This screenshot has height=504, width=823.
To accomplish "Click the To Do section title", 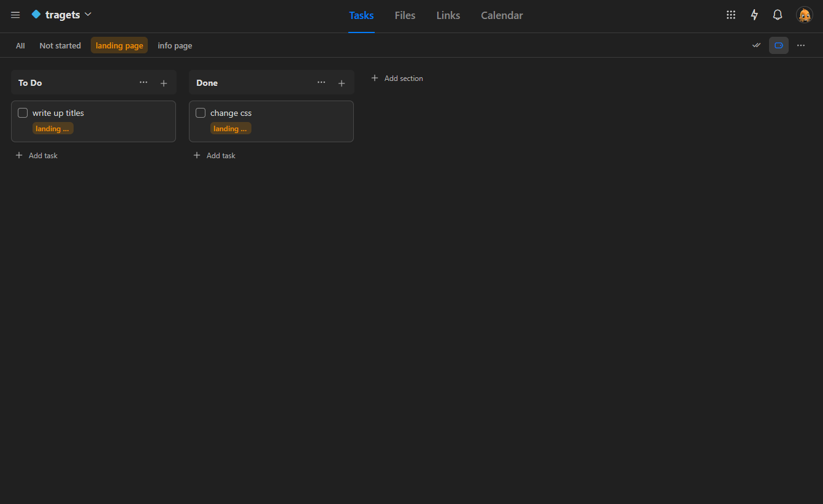I will pyautogui.click(x=30, y=83).
